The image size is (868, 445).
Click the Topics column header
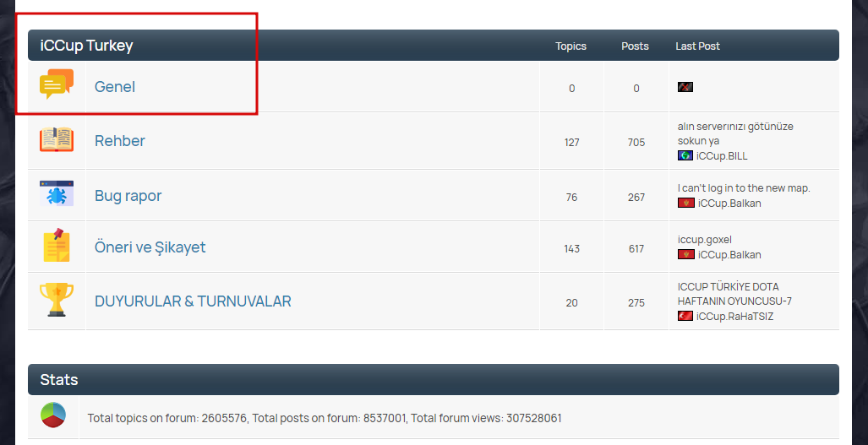pos(570,46)
